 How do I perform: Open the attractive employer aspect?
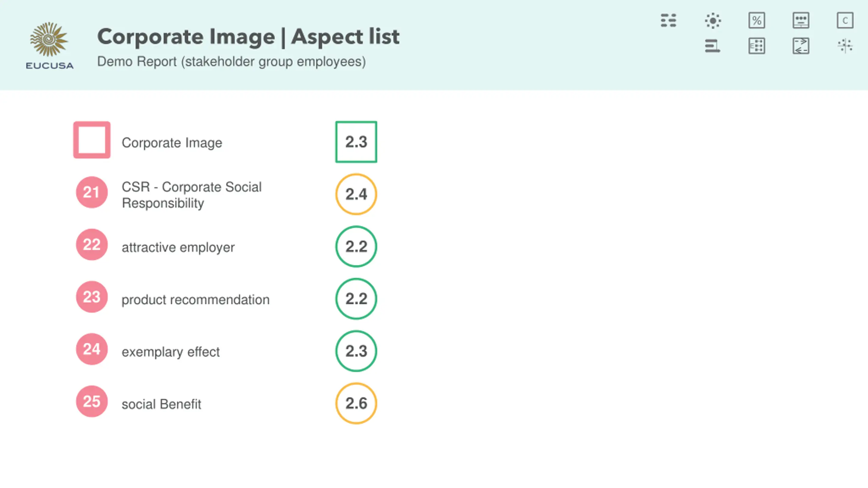(x=178, y=247)
